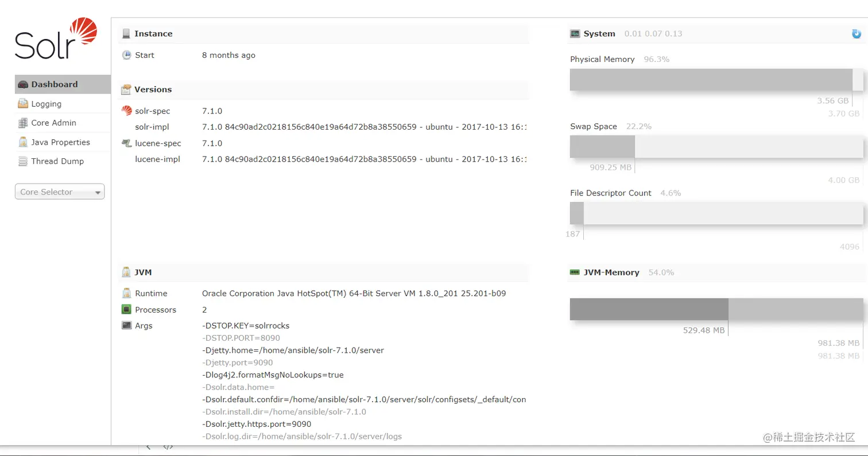Click the File Descriptor Count bar

point(716,213)
